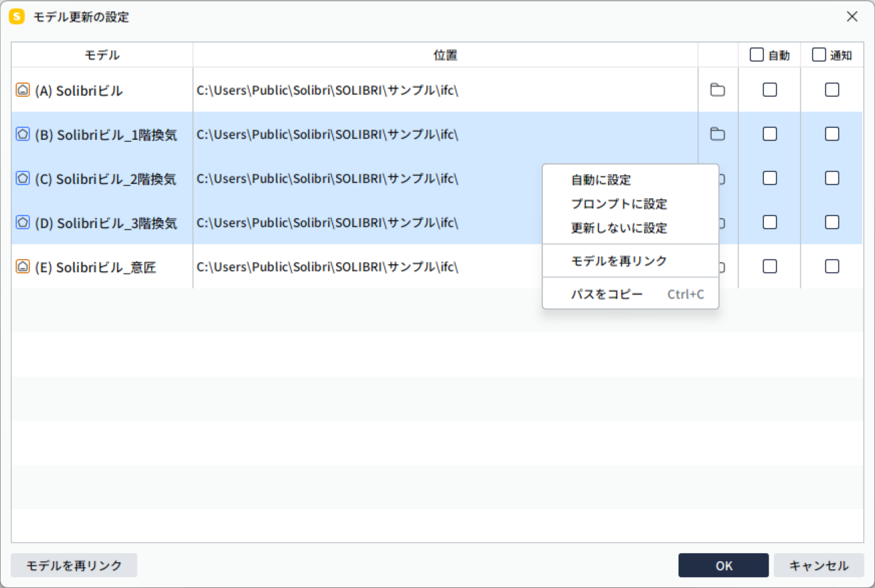This screenshot has width=875, height=588.
Task: Click the model icon for (D) Solibriビル_3階換気
Action: (23, 222)
